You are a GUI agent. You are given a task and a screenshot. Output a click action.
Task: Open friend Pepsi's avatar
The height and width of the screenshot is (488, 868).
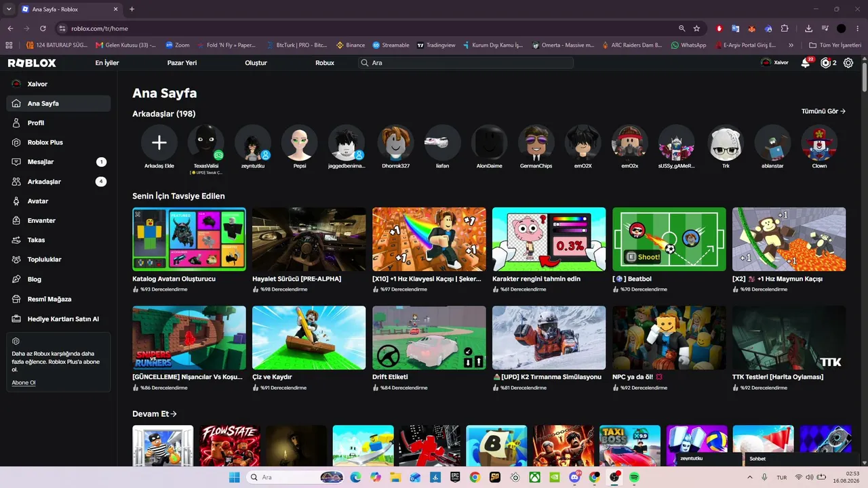click(x=300, y=142)
